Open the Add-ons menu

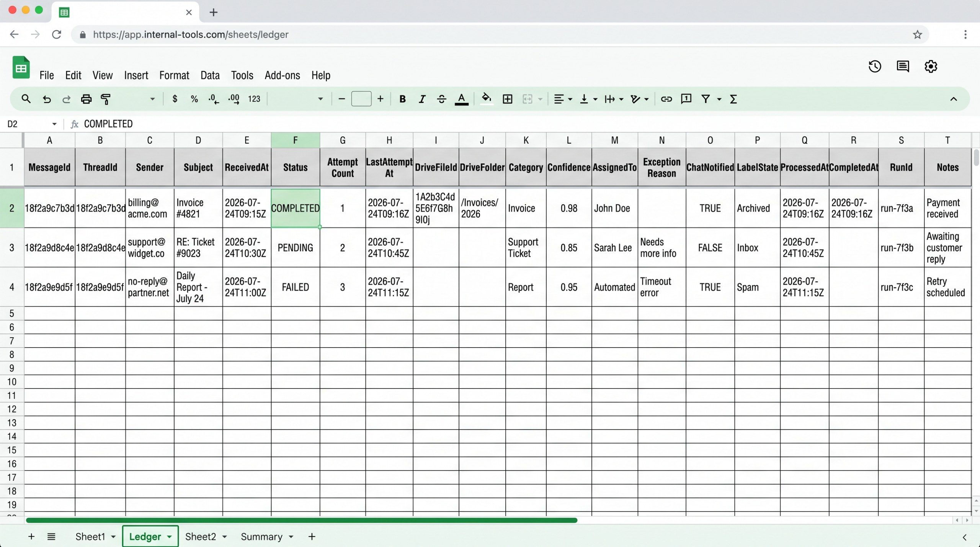click(282, 75)
